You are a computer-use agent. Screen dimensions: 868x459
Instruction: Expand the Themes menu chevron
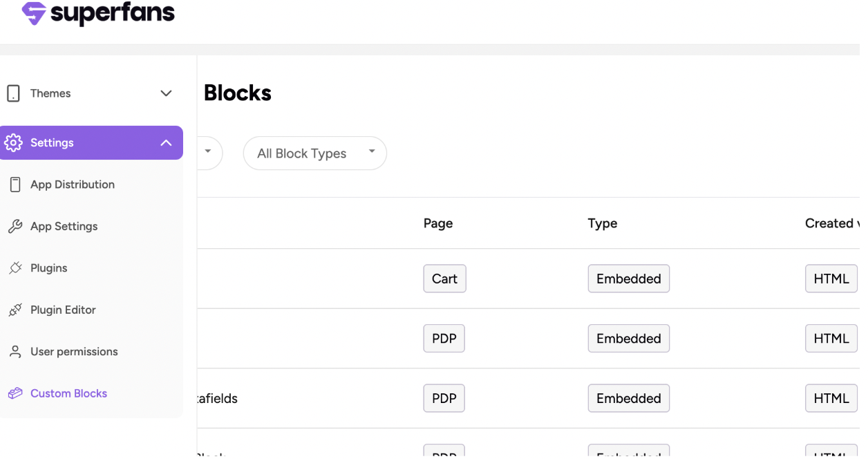tap(166, 93)
